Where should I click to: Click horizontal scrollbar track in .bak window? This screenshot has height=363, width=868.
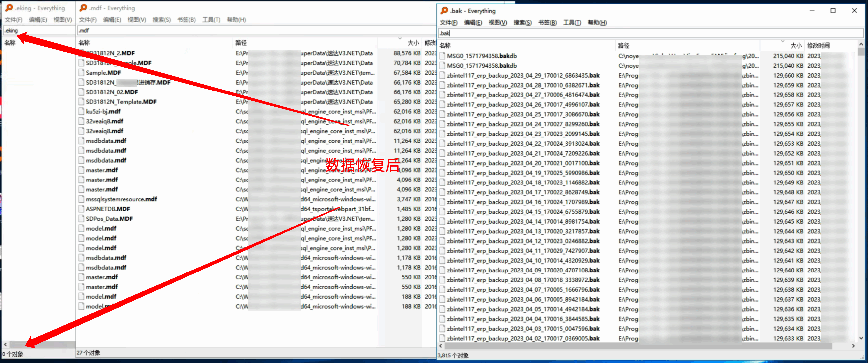pos(841,346)
